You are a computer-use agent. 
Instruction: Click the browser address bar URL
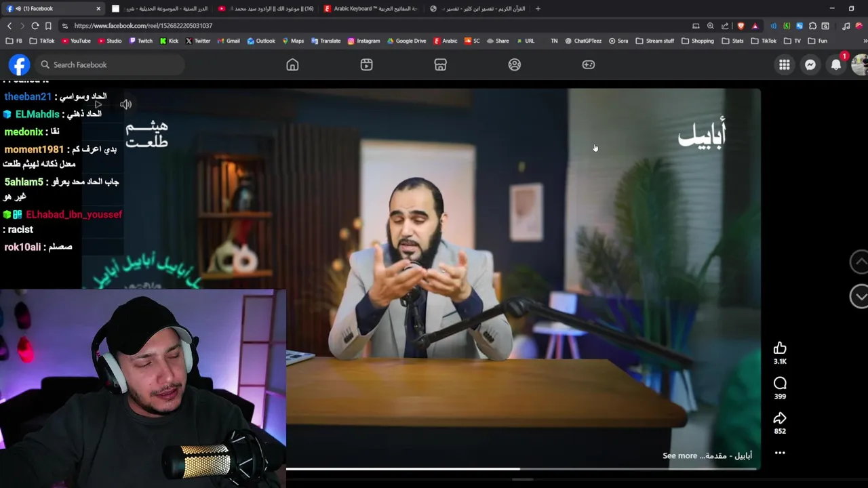[143, 26]
